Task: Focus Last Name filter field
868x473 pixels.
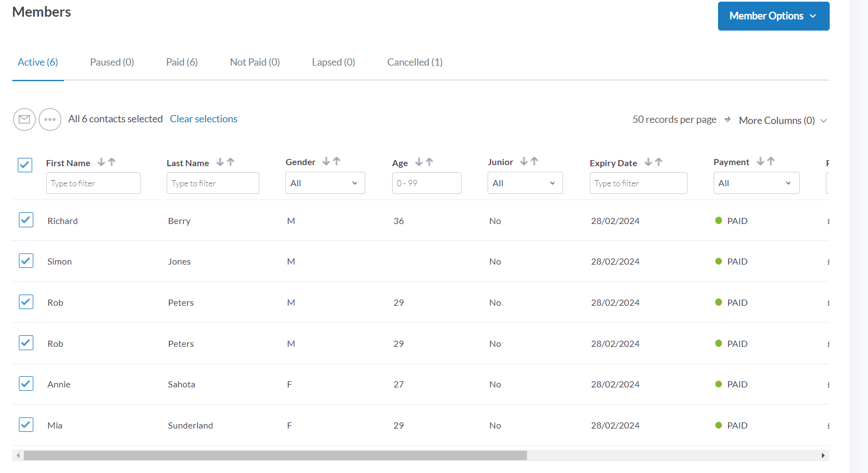Action: pos(213,183)
